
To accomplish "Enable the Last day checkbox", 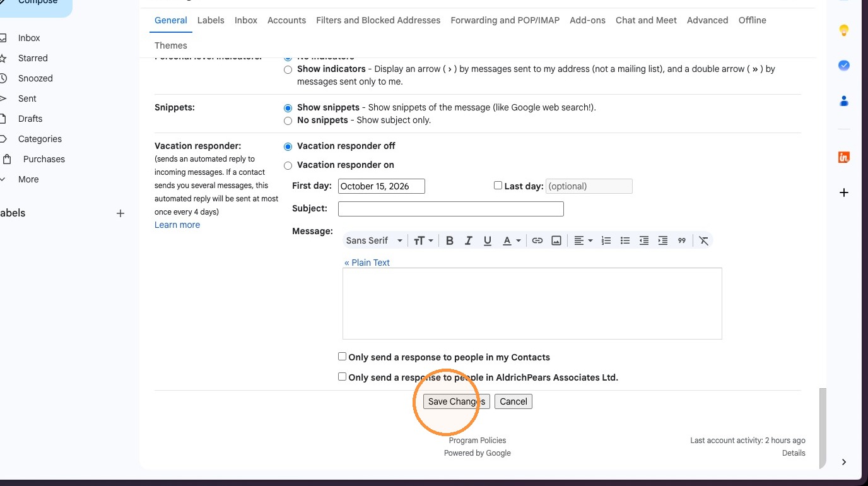I will tap(498, 186).
